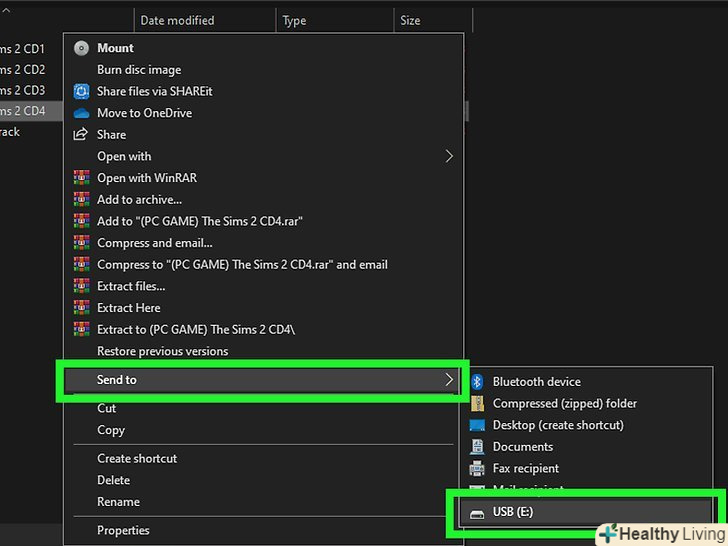Select Delete from the context menu
Viewport: 728px width, 546px height.
[x=263, y=480]
